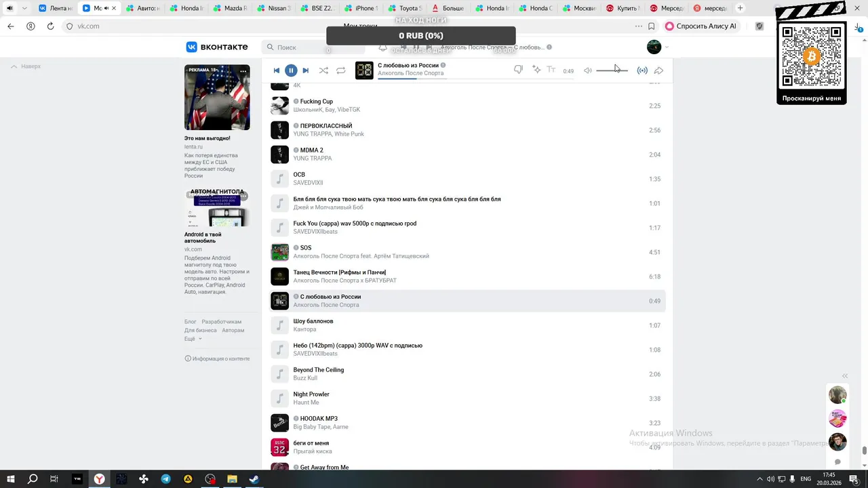Screen dimensions: 868x488
Task: Open the profile avatar dropdown menu
Action: click(658, 47)
